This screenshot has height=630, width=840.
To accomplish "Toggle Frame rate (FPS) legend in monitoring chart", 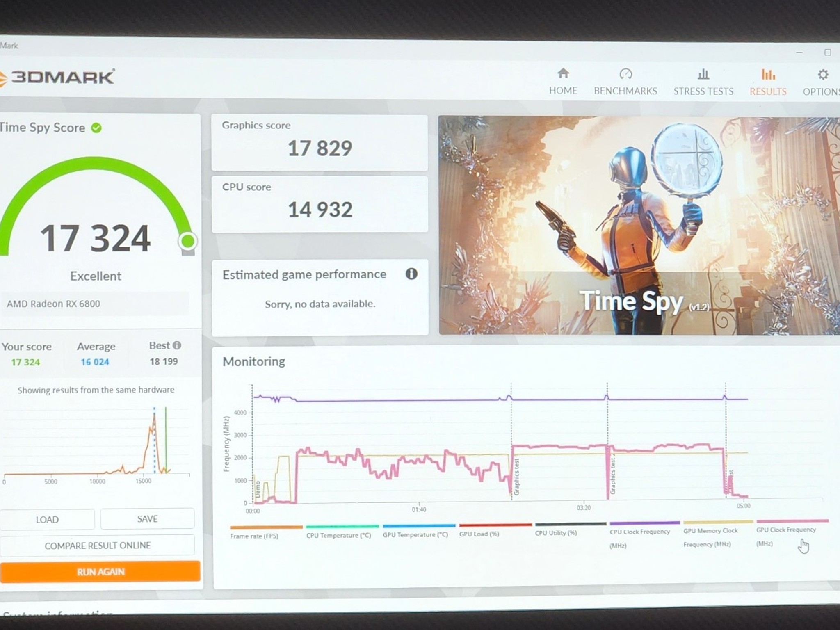I will [254, 536].
